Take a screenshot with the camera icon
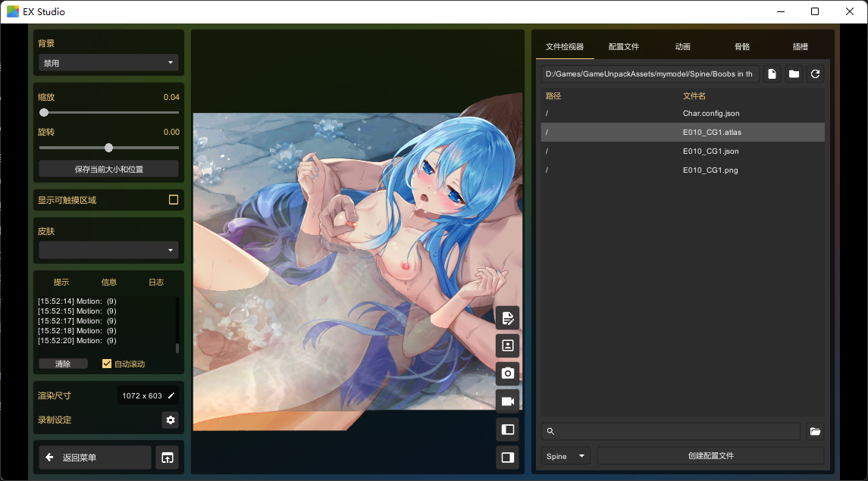The height and width of the screenshot is (481, 868). (508, 373)
